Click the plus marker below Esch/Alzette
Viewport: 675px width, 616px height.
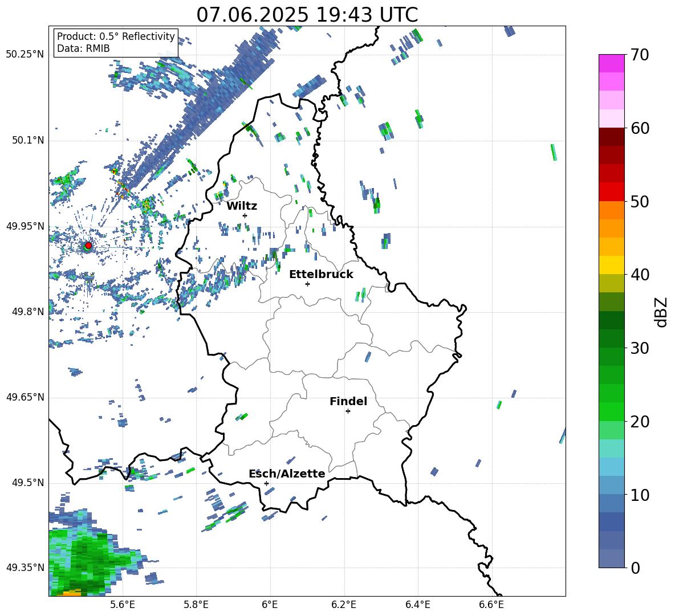[266, 483]
